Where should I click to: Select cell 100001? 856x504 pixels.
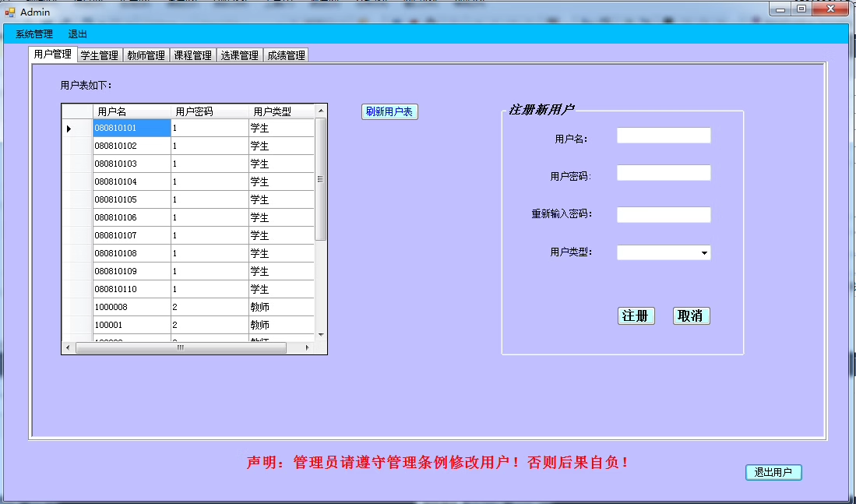pyautogui.click(x=132, y=325)
